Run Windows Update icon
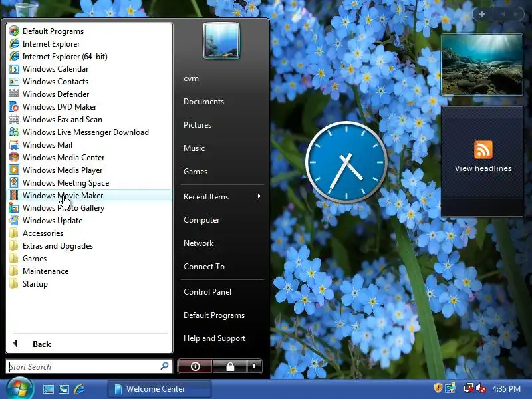 pyautogui.click(x=14, y=220)
